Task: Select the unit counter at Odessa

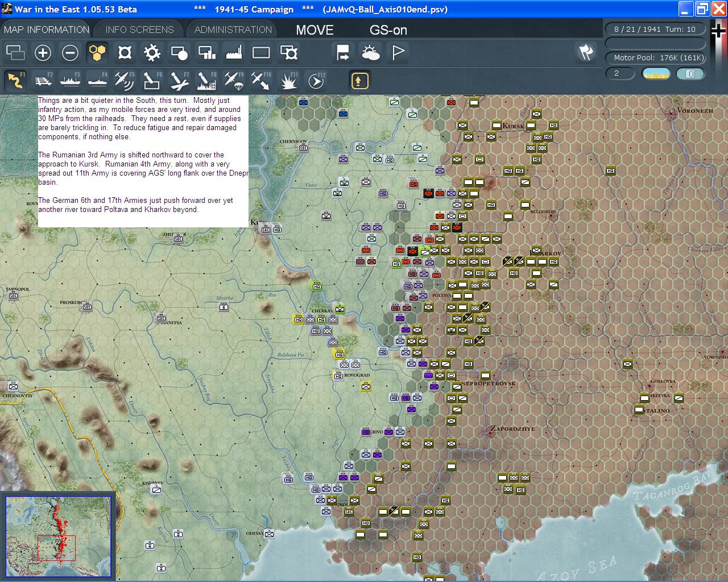Action: 269,534
